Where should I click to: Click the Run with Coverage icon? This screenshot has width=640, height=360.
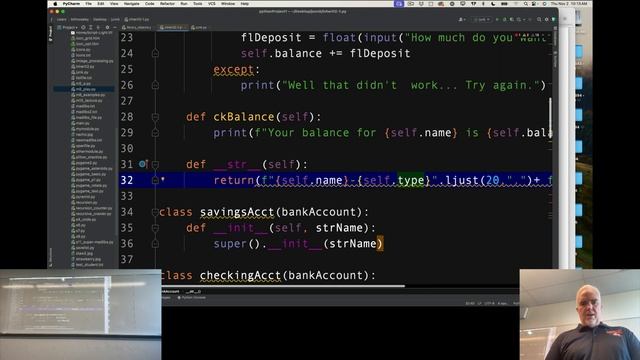click(512, 19)
